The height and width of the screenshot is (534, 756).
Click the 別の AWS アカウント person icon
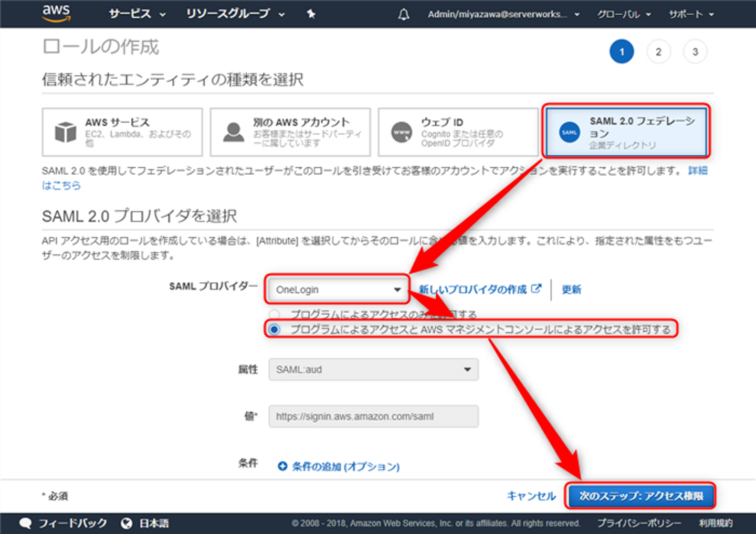click(233, 132)
